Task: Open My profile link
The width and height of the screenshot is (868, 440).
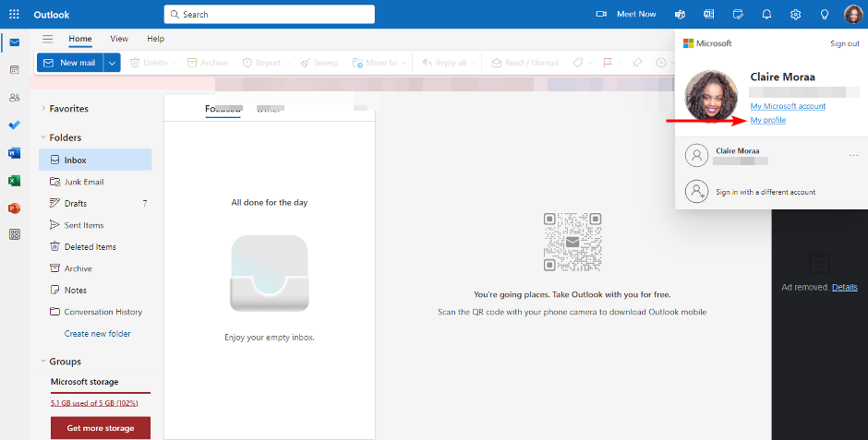Action: pos(767,120)
